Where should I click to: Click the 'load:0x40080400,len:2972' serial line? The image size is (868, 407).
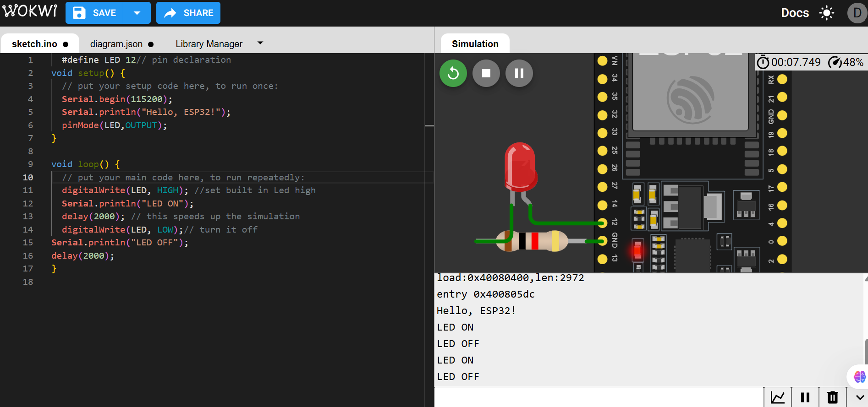click(x=511, y=278)
